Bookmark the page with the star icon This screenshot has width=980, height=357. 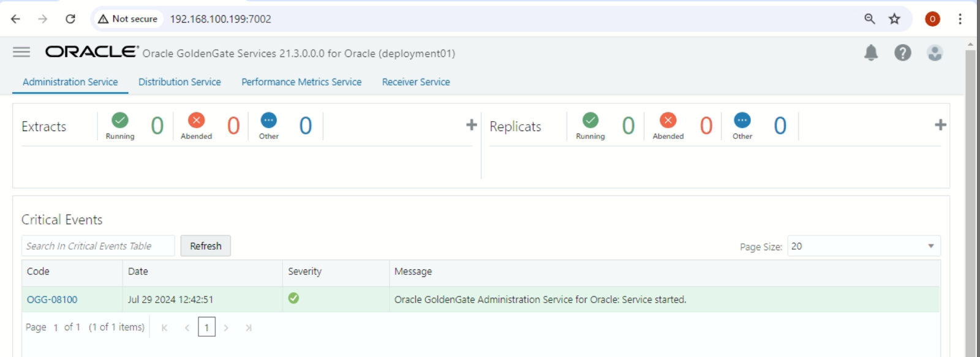[895, 19]
